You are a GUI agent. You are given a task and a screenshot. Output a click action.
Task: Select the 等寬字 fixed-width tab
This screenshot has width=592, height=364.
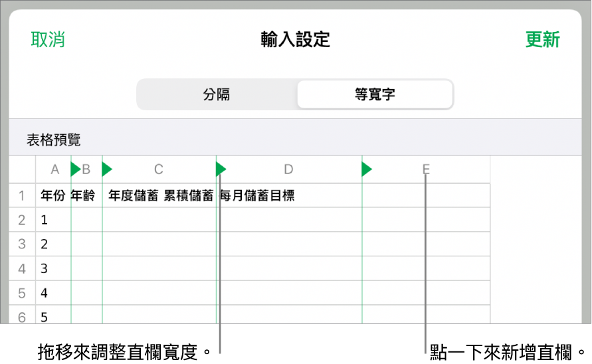pos(375,94)
